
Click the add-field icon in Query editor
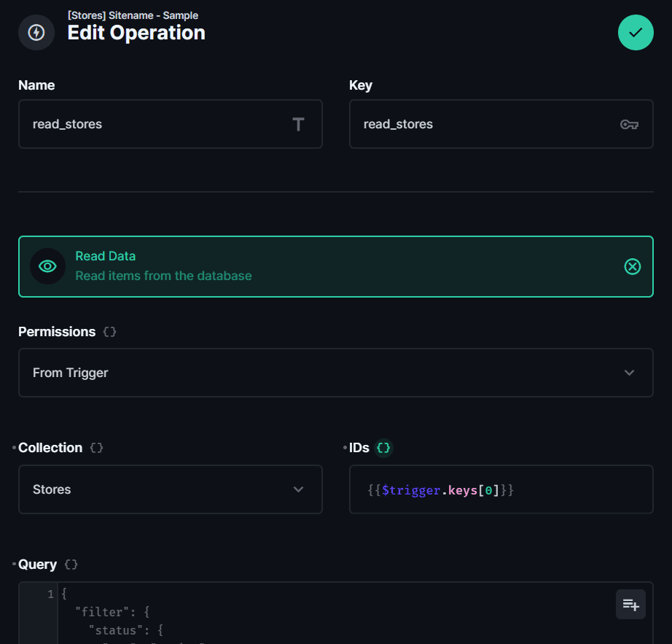tap(630, 605)
